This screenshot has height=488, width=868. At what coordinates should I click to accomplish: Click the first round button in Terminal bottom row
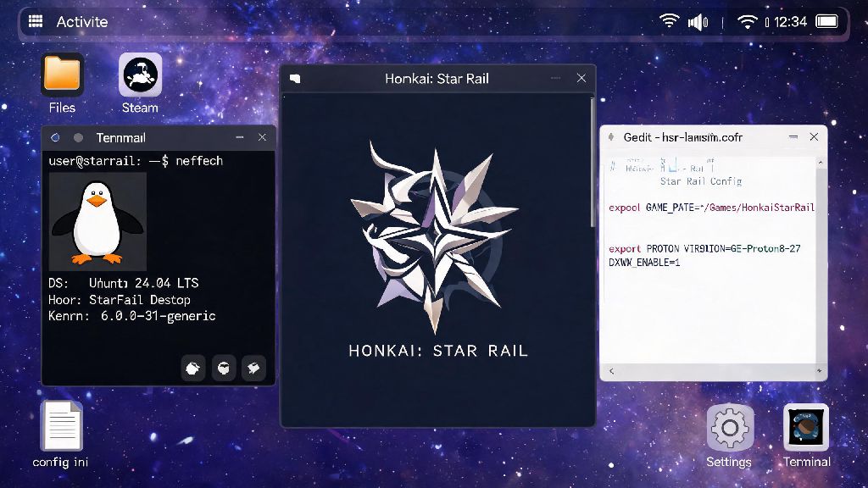[x=193, y=368]
